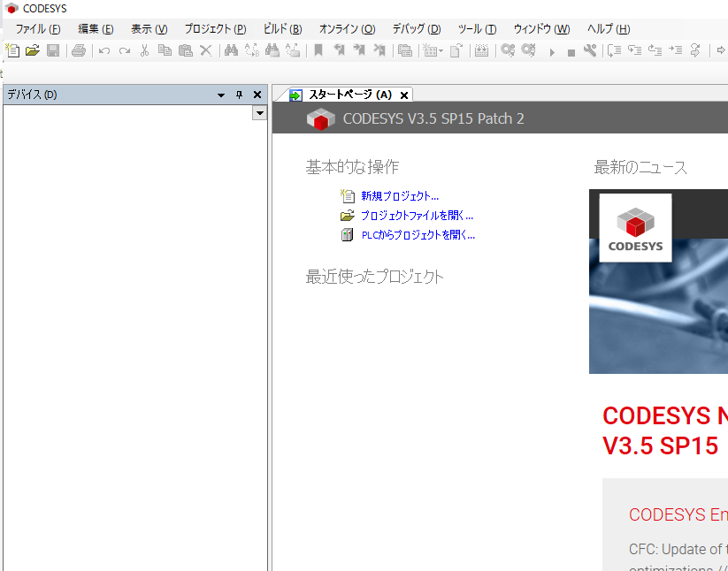Click the Step Over debug icon
Screen dimensions: 728x571
coord(615,50)
